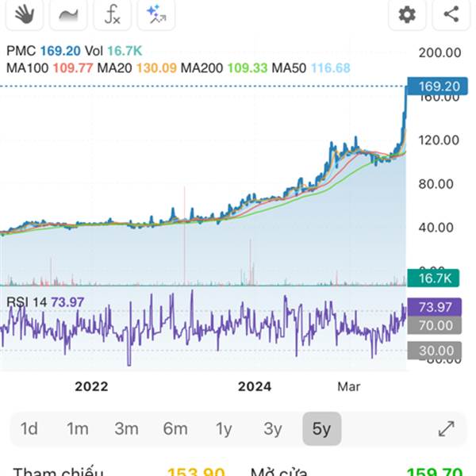Open the fx indicators menu
Viewport: 476px width, 476px height.
click(x=113, y=13)
